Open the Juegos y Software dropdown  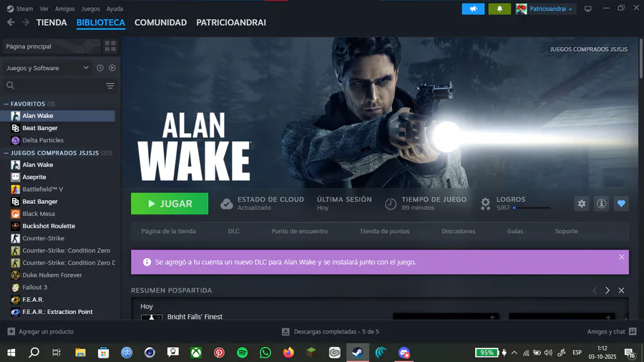pos(47,68)
